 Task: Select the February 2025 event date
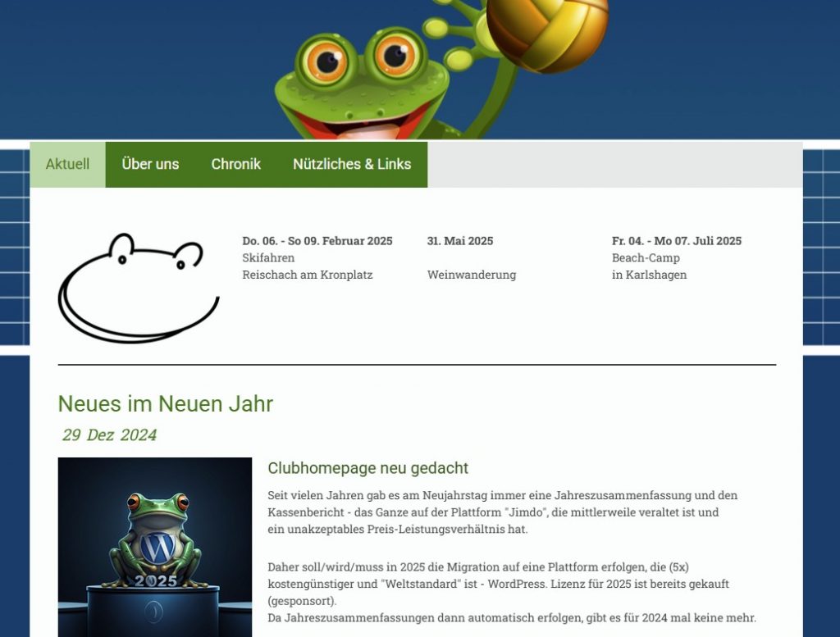317,241
